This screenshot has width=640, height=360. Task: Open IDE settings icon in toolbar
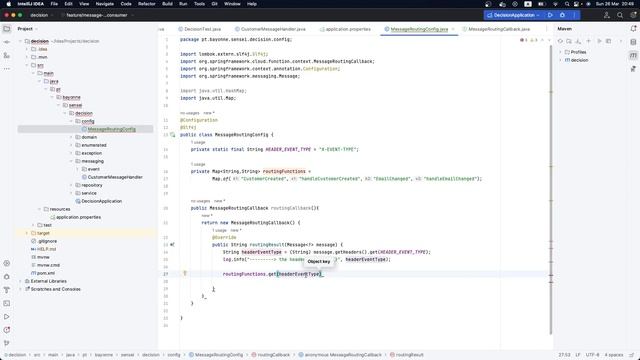633,15
